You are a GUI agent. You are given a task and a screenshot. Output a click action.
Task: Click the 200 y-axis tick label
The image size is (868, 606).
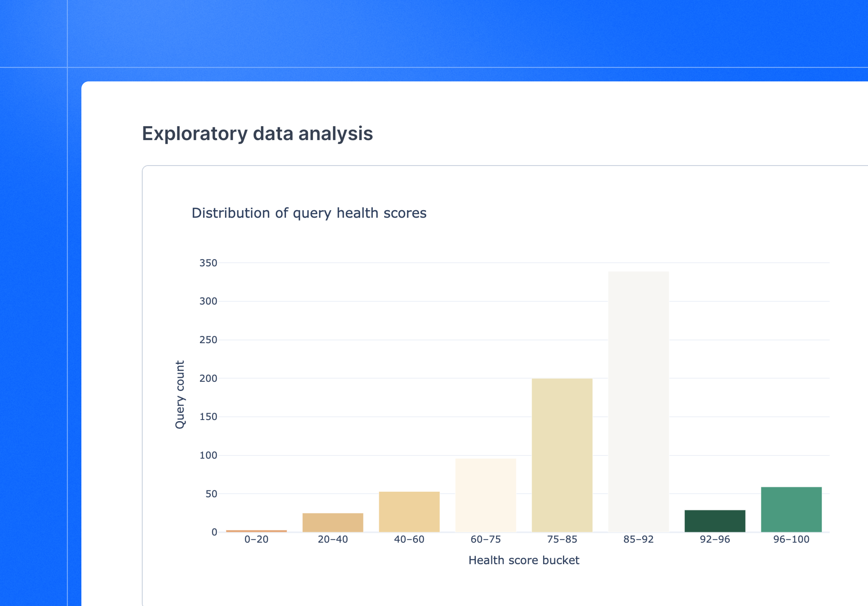click(x=208, y=378)
